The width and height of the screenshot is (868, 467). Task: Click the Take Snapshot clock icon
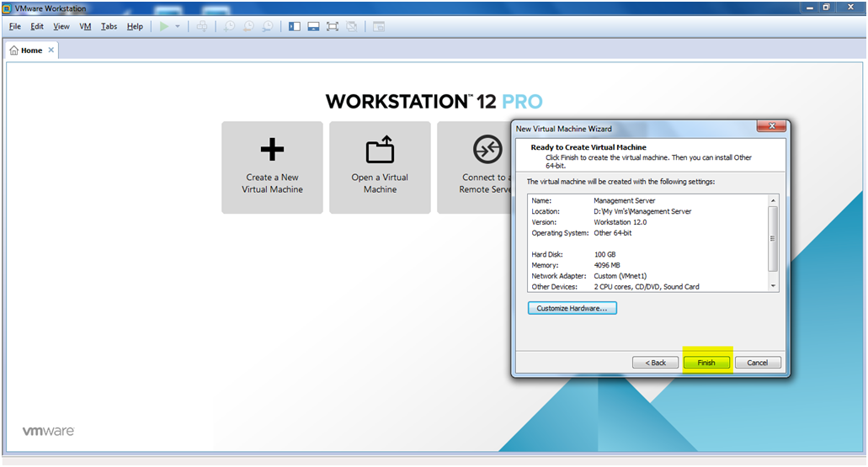(229, 27)
